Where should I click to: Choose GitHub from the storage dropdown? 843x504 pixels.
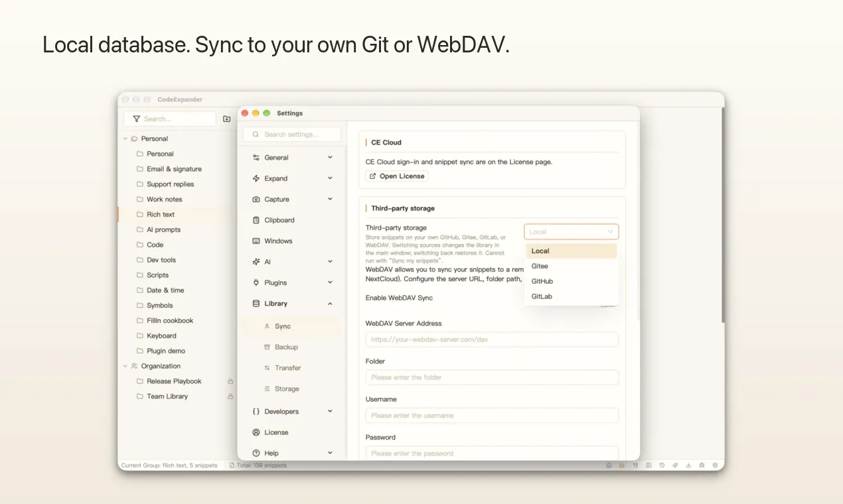tap(572, 281)
